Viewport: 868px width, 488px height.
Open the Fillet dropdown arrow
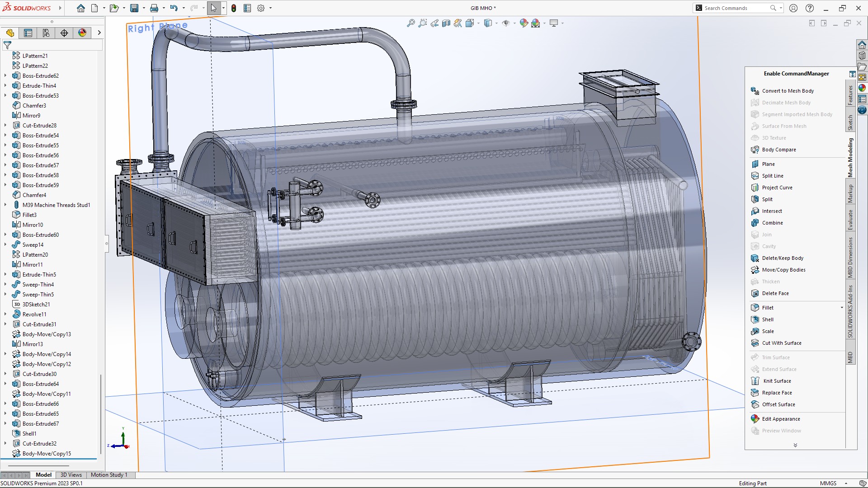point(842,308)
